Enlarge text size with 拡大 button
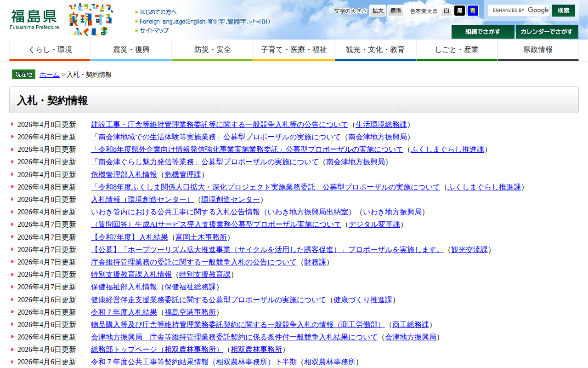 (x=378, y=11)
